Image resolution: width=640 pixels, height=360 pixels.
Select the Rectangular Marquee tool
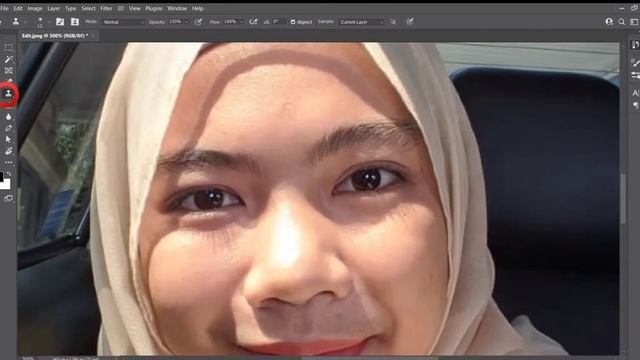[x=9, y=48]
